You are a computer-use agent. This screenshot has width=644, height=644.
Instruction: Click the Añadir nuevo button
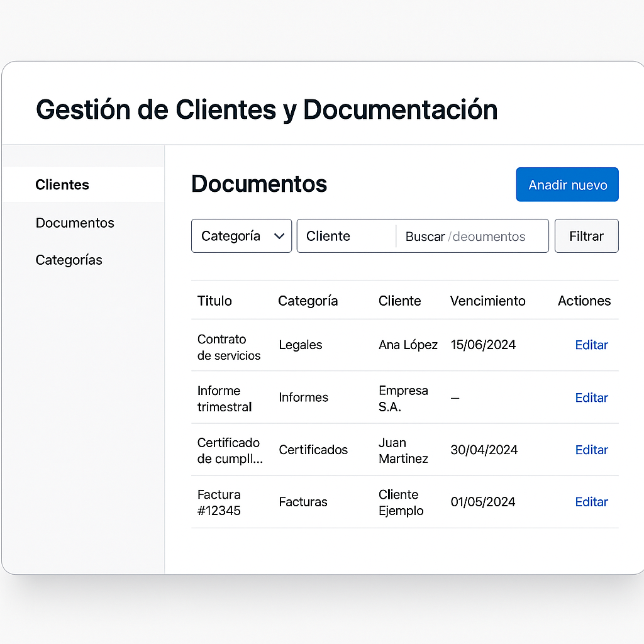coord(567,184)
